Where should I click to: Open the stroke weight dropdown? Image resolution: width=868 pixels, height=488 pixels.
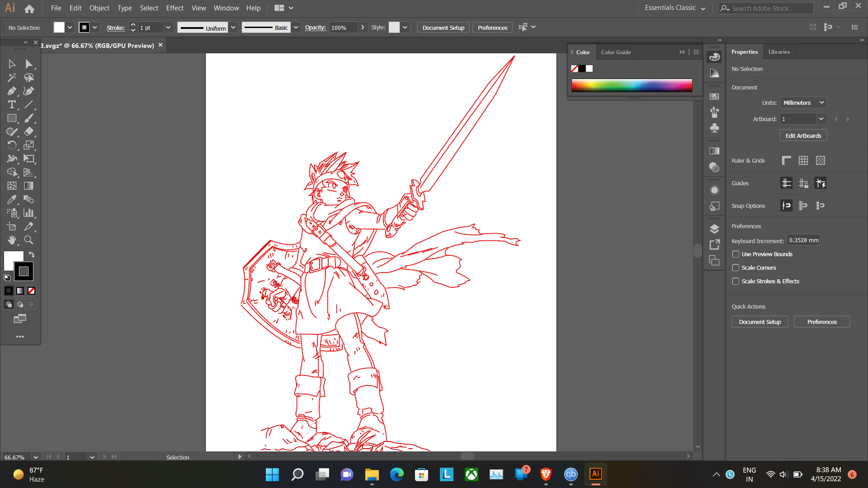(x=168, y=28)
